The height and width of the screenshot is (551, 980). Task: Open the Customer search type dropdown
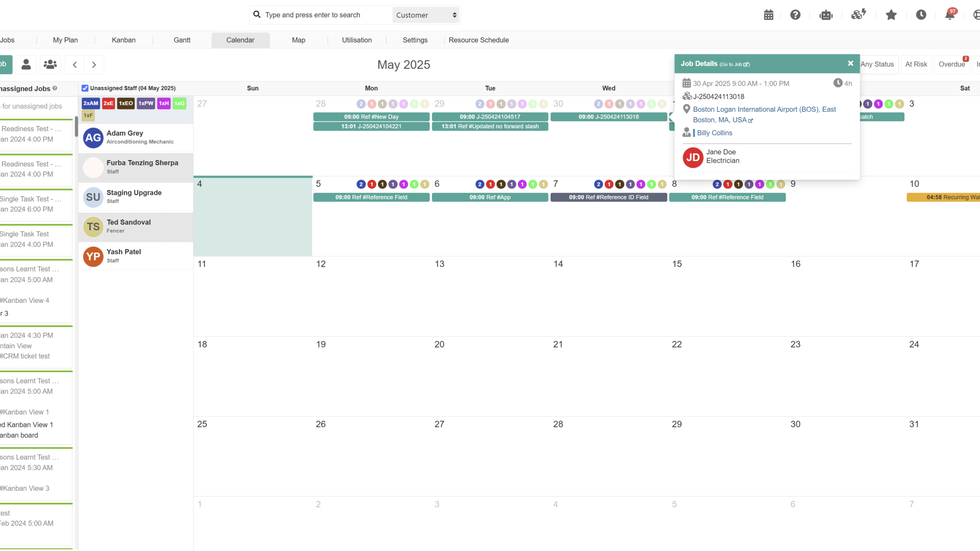click(426, 15)
